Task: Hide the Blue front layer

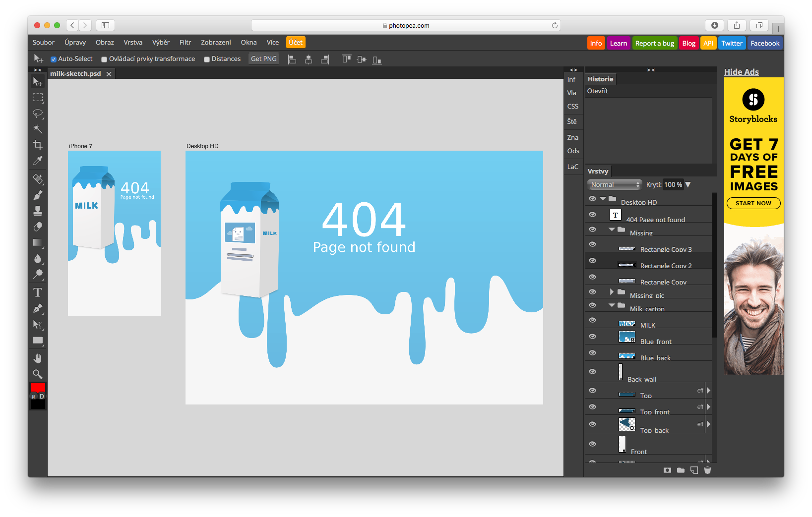Action: coord(592,337)
